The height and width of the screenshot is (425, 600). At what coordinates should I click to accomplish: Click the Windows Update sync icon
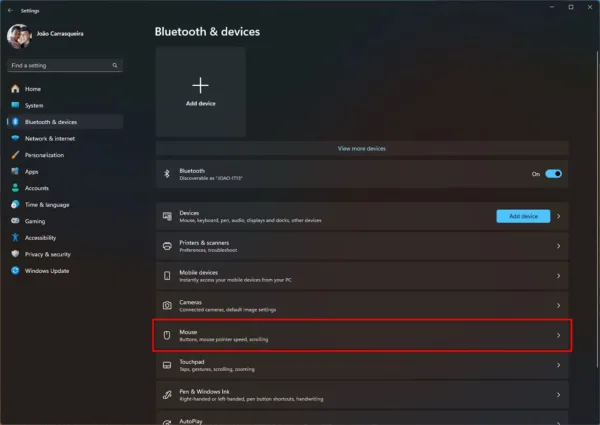pyautogui.click(x=15, y=270)
